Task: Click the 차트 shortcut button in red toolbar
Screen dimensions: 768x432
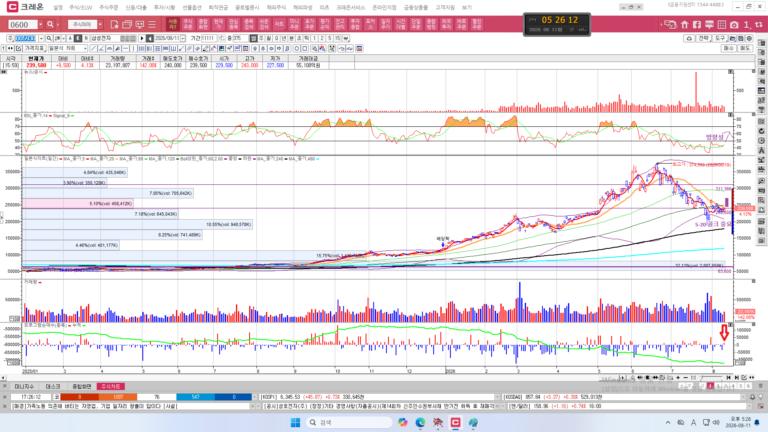Action: (279, 24)
